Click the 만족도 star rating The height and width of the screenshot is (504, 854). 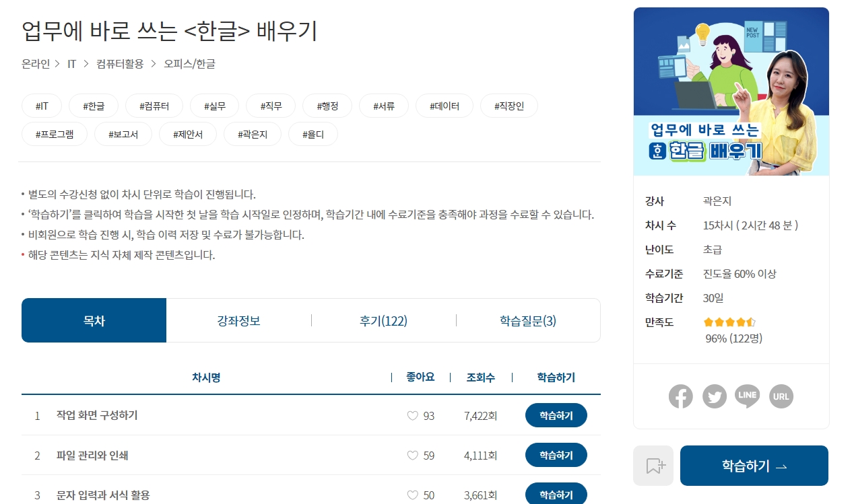(x=729, y=322)
